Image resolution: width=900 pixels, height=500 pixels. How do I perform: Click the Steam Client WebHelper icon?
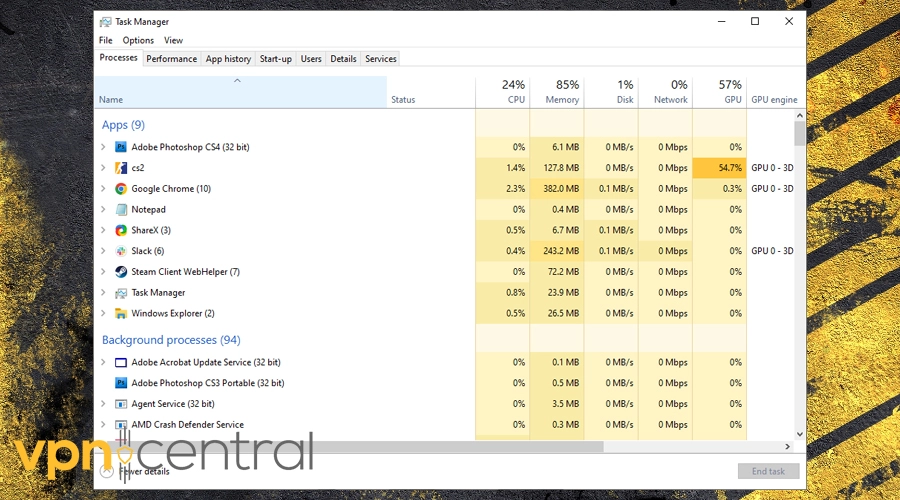[x=121, y=272]
